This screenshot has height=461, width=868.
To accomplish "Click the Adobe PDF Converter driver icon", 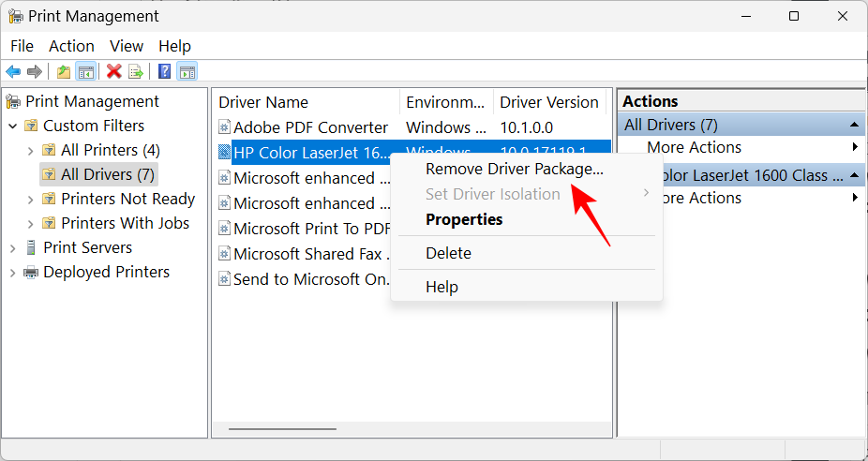I will [x=224, y=127].
